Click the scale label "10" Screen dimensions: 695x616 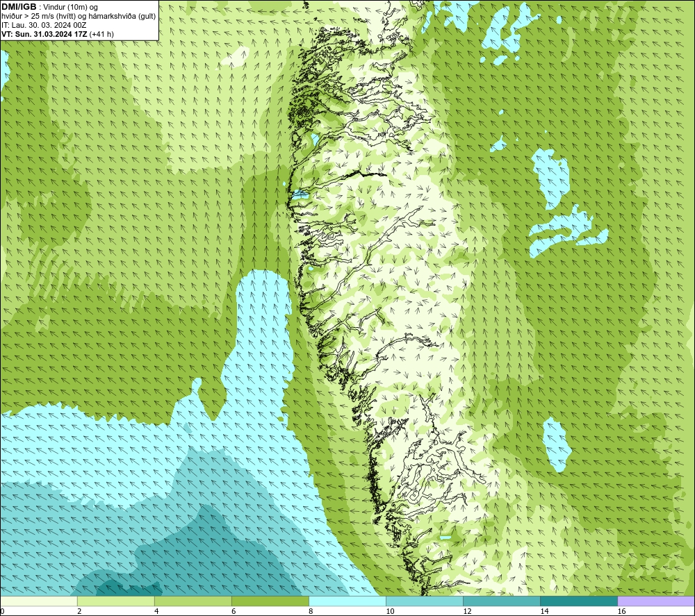(390, 612)
